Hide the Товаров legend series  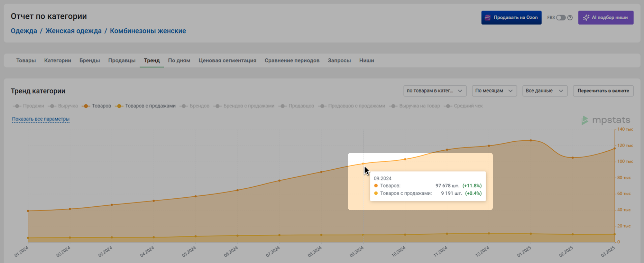pos(96,106)
